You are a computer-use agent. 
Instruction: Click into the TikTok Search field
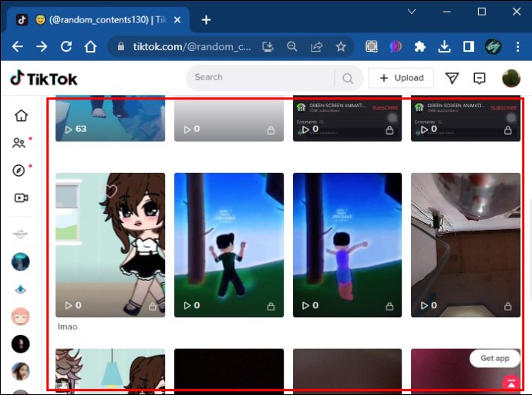coord(260,78)
